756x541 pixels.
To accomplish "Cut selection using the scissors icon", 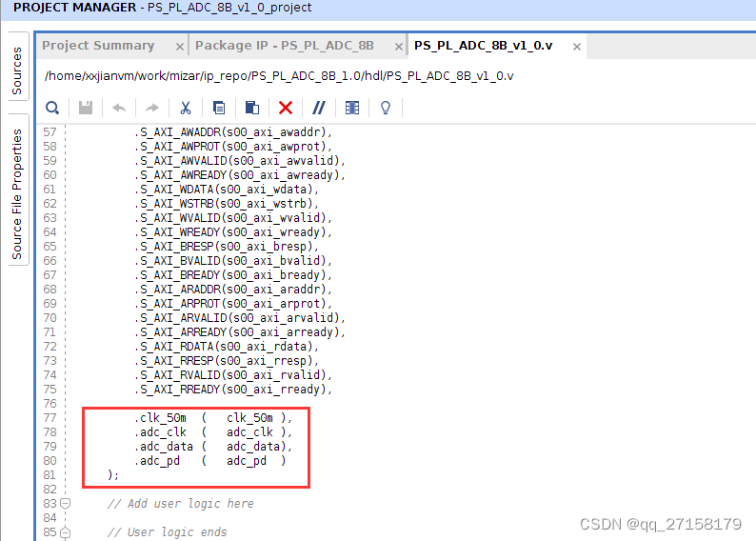I will click(x=186, y=108).
